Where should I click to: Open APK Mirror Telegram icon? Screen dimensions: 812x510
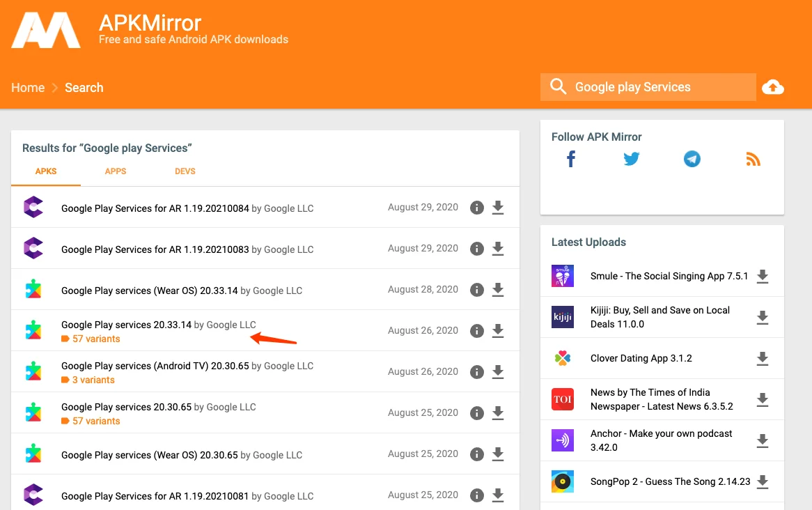pyautogui.click(x=692, y=159)
